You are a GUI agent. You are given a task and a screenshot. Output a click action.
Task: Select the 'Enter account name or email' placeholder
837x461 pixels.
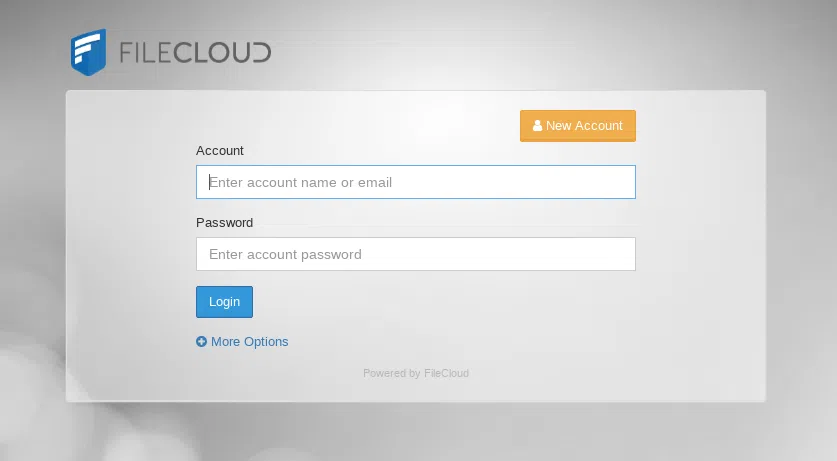tap(300, 183)
